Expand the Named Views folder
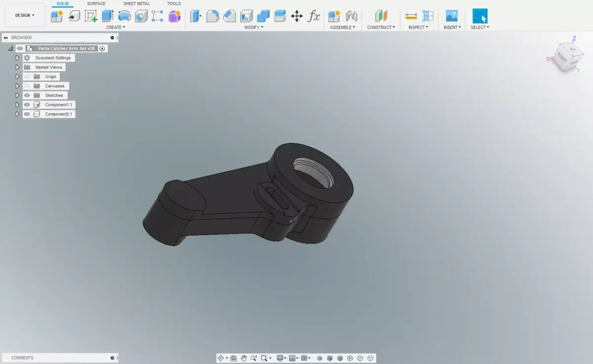 17,67
